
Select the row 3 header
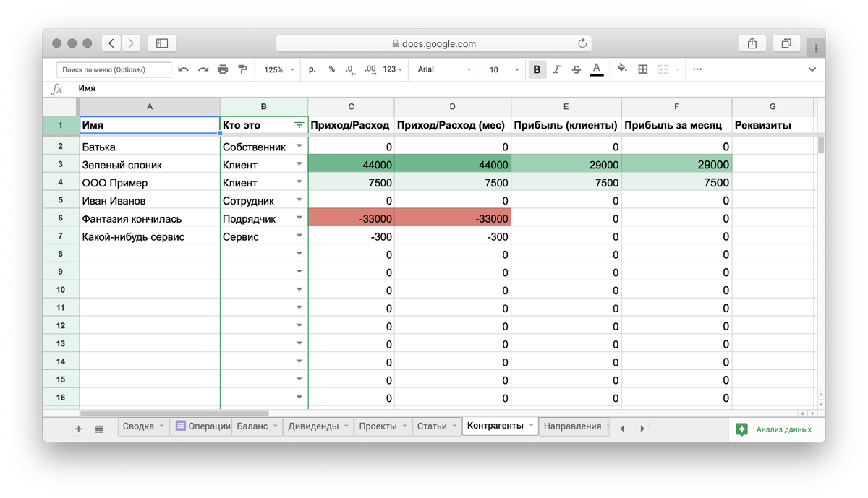pyautogui.click(x=60, y=164)
